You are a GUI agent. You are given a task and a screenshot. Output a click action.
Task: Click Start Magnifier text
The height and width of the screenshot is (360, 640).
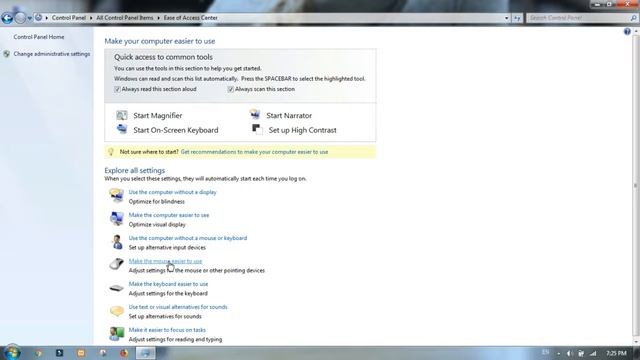[158, 116]
